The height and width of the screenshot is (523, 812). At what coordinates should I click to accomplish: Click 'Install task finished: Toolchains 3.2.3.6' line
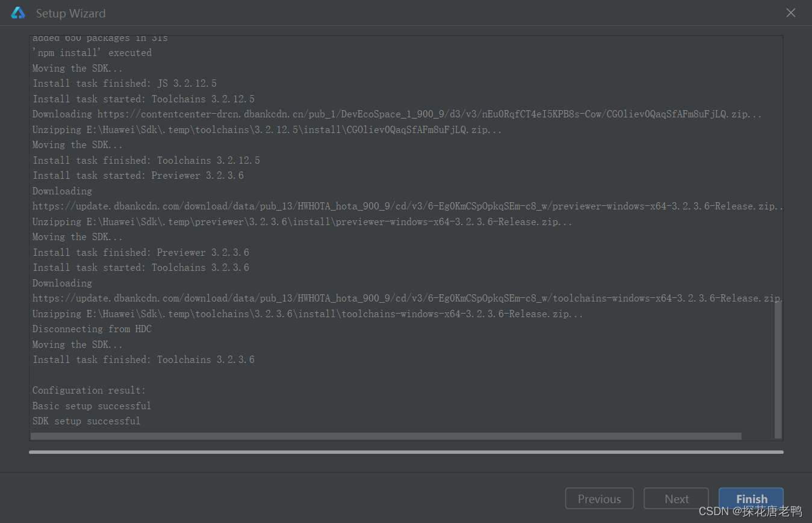pyautogui.click(x=143, y=360)
